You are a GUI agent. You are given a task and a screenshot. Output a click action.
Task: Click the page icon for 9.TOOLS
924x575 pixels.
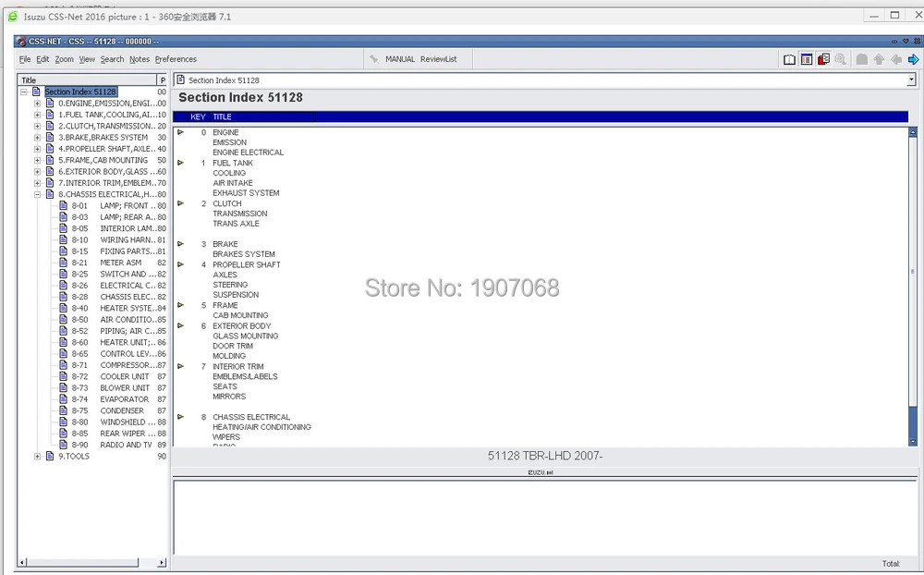tap(50, 456)
